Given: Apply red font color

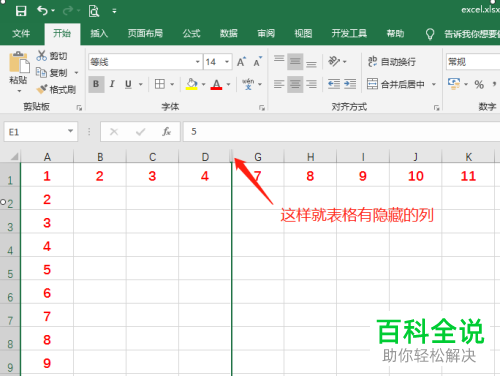Looking at the screenshot, I should pos(216,84).
